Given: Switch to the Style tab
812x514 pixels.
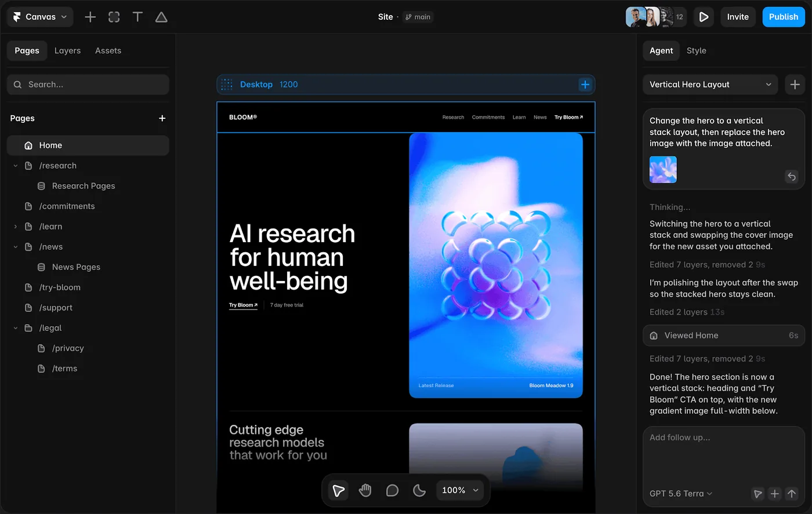Looking at the screenshot, I should (x=696, y=50).
